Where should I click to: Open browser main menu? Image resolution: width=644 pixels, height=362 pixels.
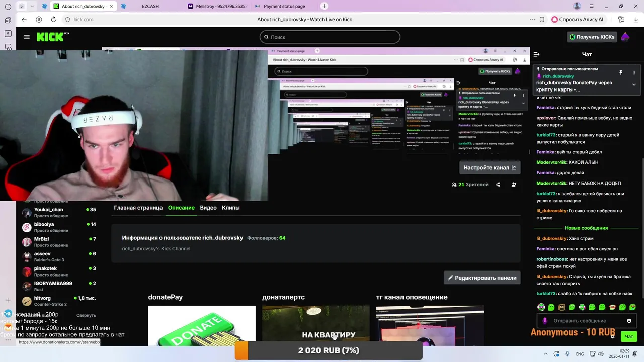pyautogui.click(x=592, y=6)
